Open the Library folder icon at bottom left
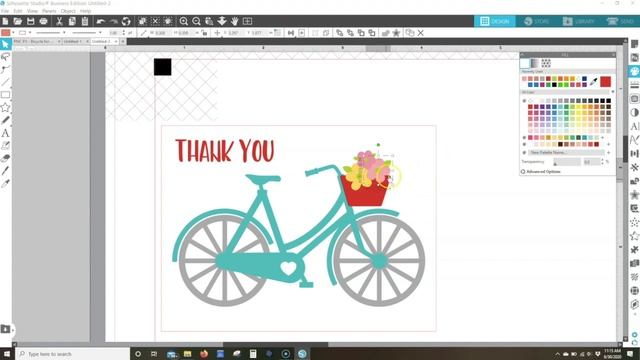This screenshot has width=640, height=360. click(6, 329)
